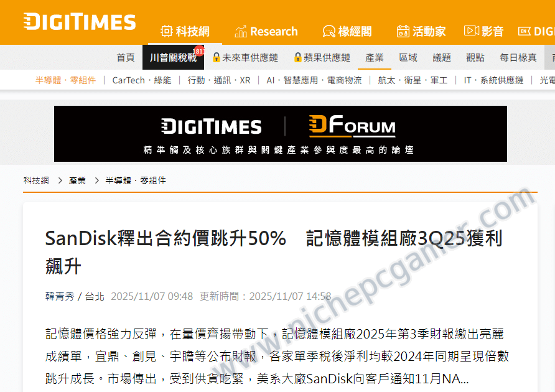Viewport: 555px width, 392px height.
Task: Click the DIGITIMES DForum banner ad
Action: tap(281, 134)
